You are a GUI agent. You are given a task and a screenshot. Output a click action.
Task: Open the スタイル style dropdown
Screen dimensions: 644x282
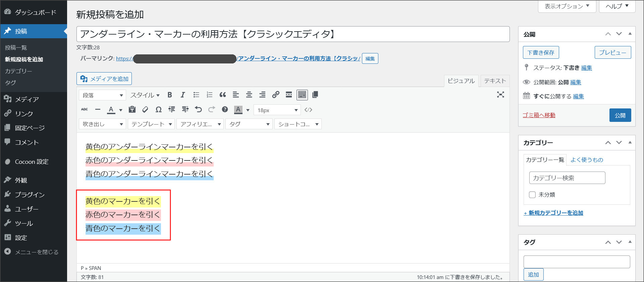click(x=145, y=95)
